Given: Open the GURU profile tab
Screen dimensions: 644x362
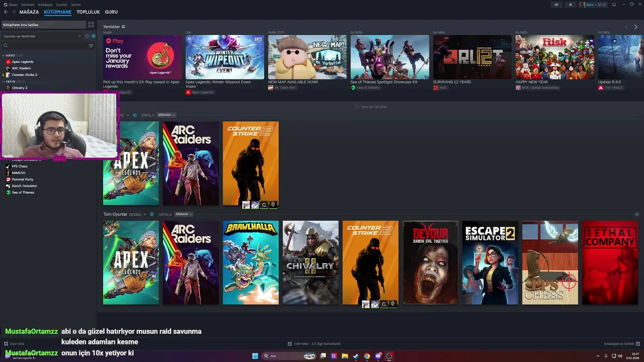Looking at the screenshot, I should pos(111,12).
